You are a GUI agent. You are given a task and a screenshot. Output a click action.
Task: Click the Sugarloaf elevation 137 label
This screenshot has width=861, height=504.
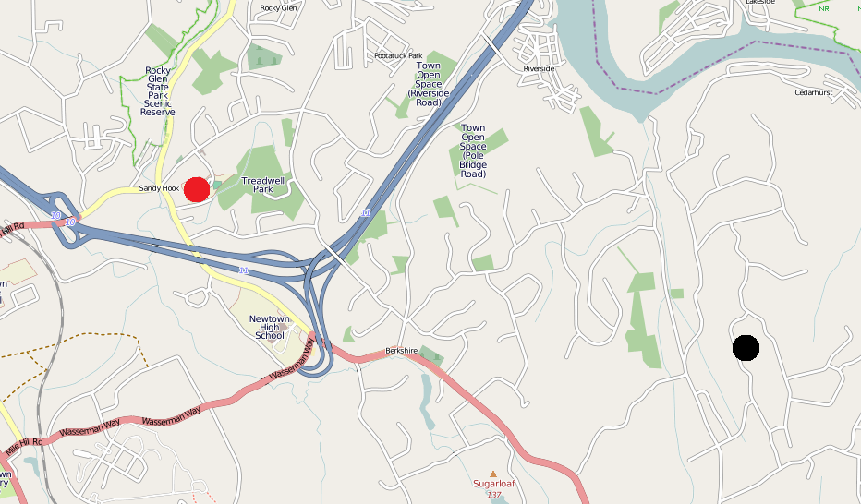pyautogui.click(x=494, y=495)
